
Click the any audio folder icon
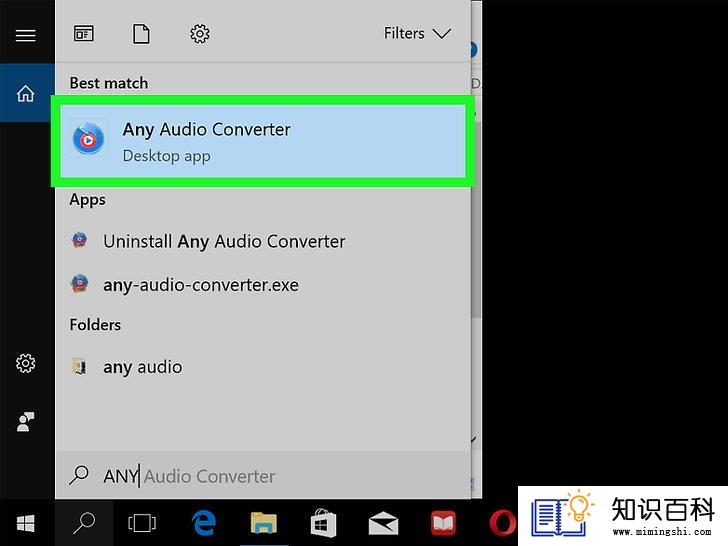click(x=79, y=366)
